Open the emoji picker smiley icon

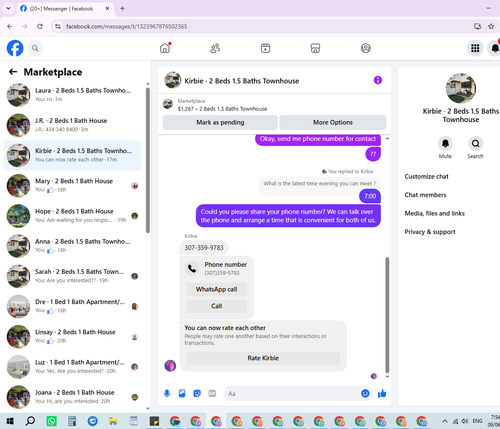[365, 394]
